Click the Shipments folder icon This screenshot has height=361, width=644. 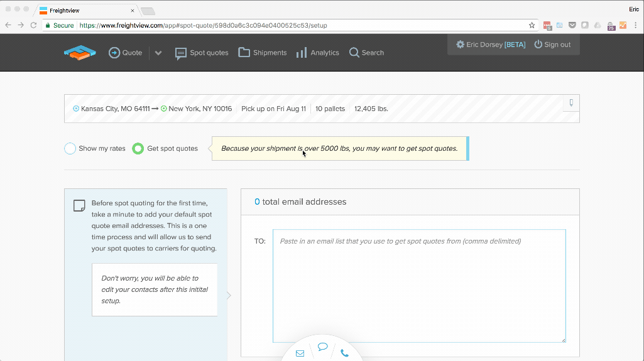[244, 52]
